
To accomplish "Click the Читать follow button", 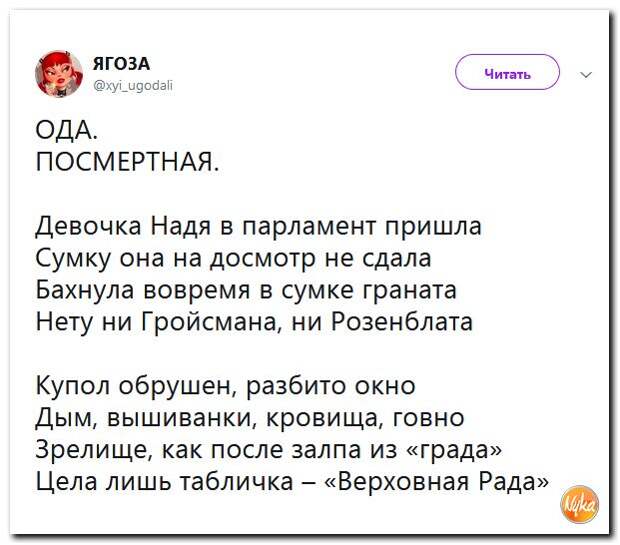I will [x=507, y=74].
